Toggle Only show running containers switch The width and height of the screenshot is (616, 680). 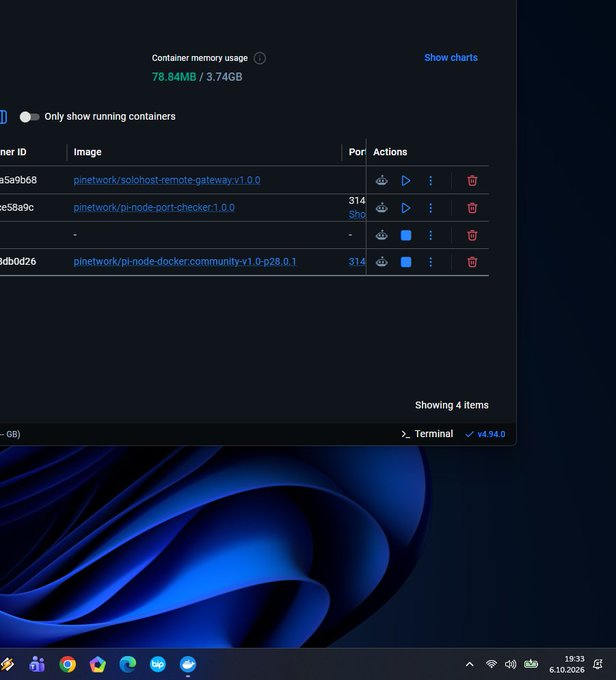pyautogui.click(x=29, y=117)
